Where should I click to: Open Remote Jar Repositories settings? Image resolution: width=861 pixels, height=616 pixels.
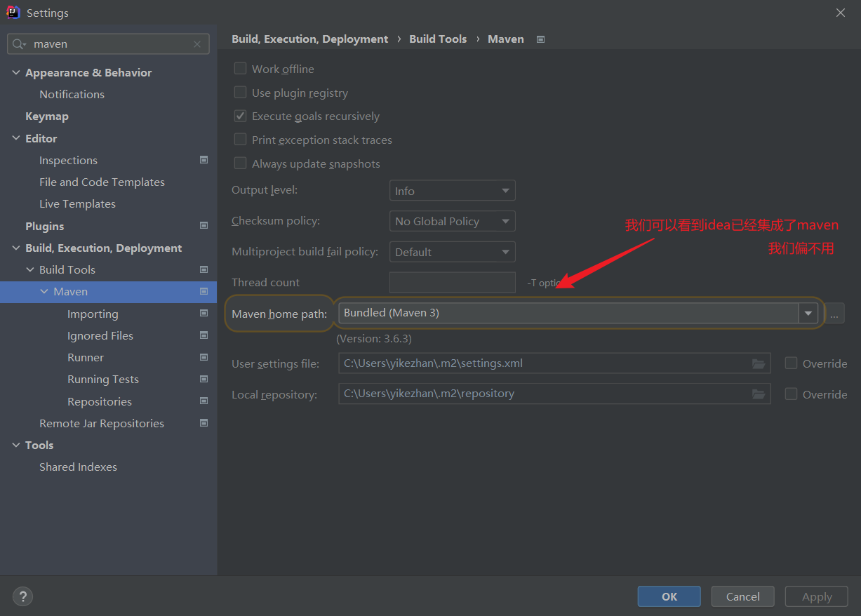[x=102, y=423]
